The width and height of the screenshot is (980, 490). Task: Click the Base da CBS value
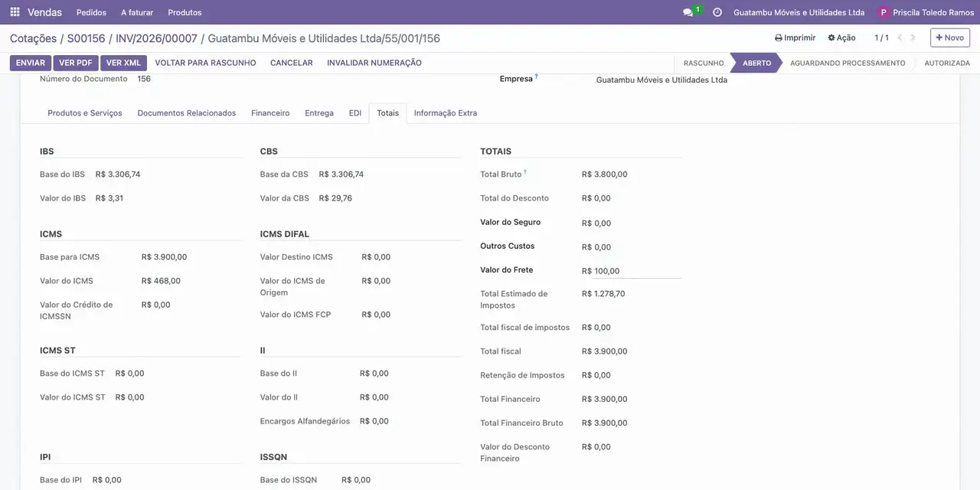click(341, 175)
